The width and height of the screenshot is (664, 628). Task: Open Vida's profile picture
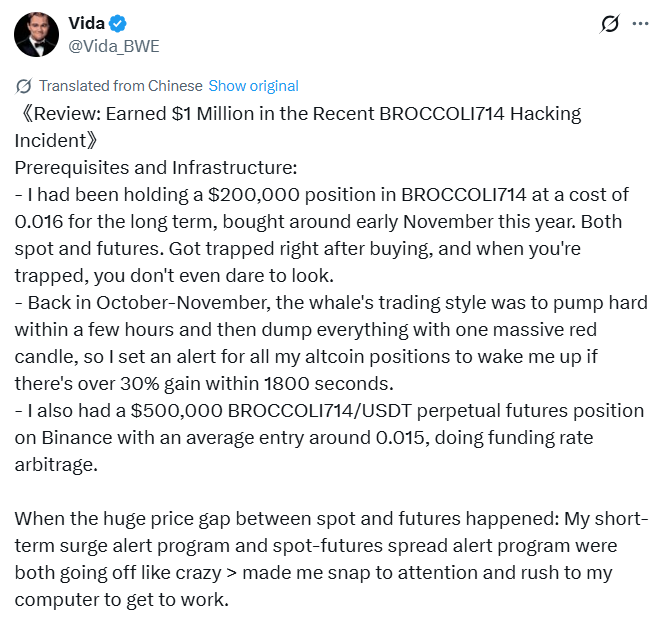(35, 34)
